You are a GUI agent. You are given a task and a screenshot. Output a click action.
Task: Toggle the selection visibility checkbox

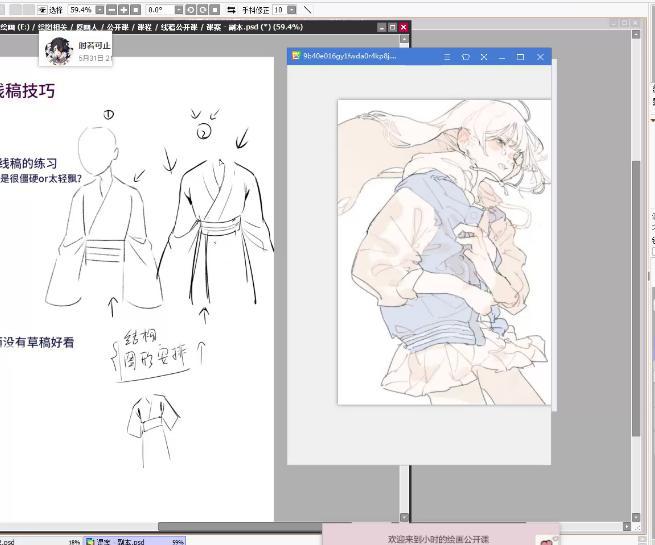42,10
